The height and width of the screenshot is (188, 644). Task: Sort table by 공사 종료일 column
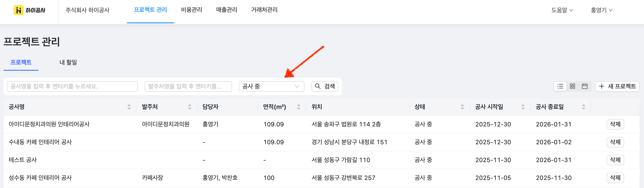[x=583, y=107]
